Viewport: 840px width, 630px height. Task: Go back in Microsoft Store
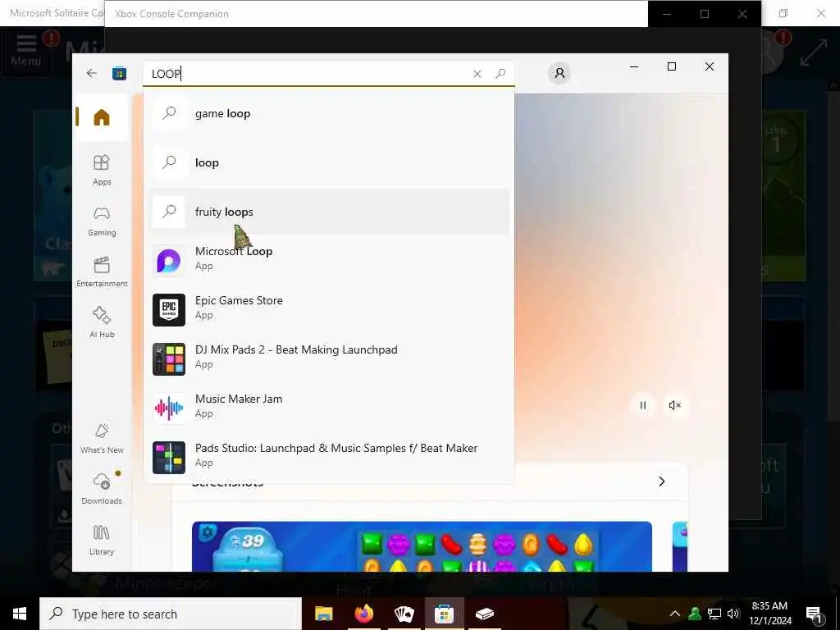pyautogui.click(x=92, y=73)
